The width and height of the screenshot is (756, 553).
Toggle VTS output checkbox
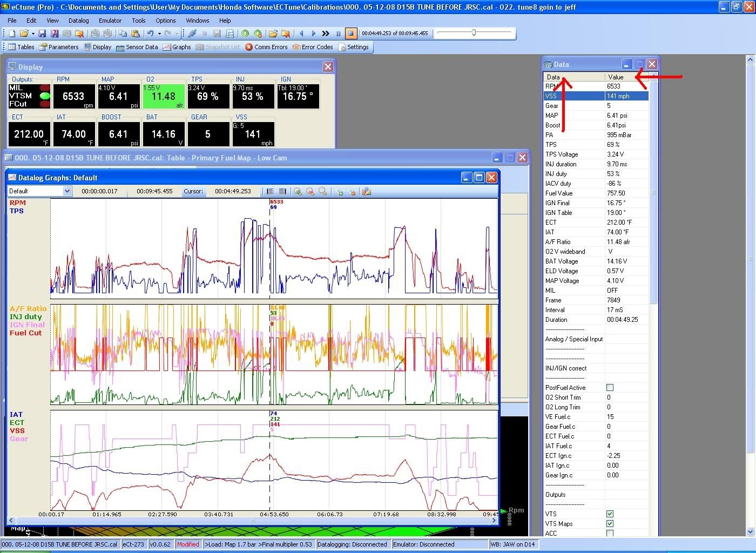click(610, 514)
